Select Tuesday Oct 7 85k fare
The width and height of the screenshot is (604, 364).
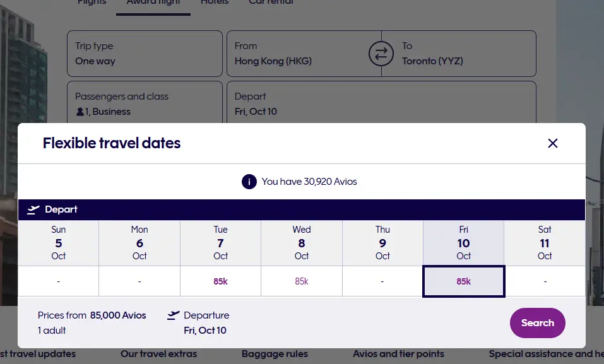[x=220, y=281]
